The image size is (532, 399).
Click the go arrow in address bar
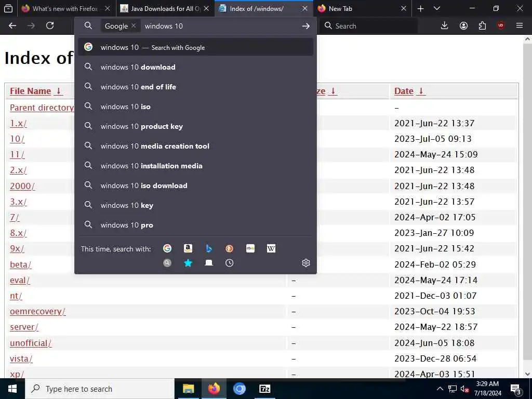pyautogui.click(x=305, y=26)
